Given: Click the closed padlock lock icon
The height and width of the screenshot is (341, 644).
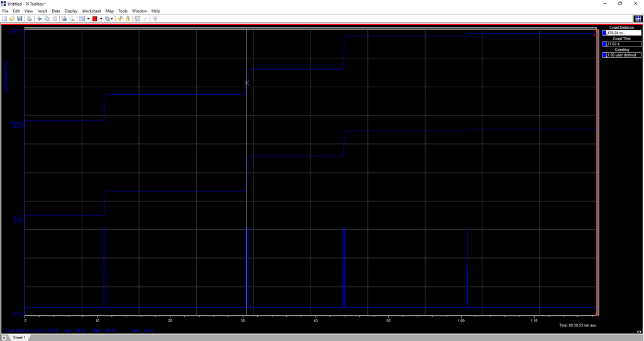Looking at the screenshot, I should (x=128, y=18).
